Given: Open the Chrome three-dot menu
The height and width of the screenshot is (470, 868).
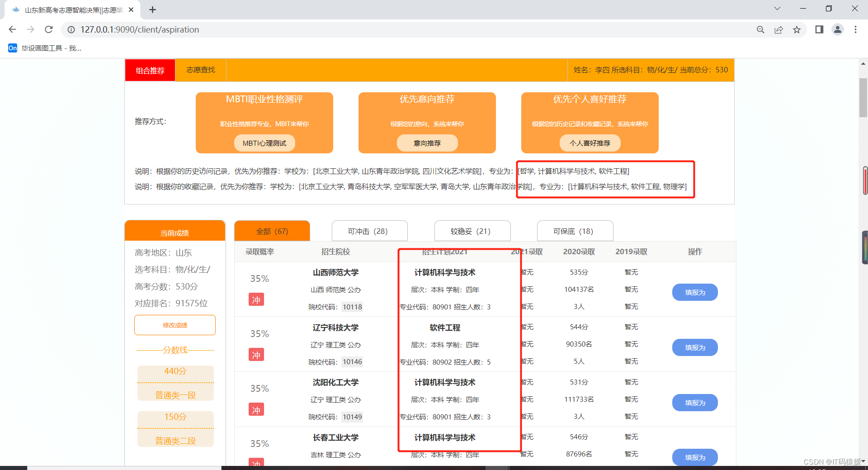Looking at the screenshot, I should coord(855,29).
